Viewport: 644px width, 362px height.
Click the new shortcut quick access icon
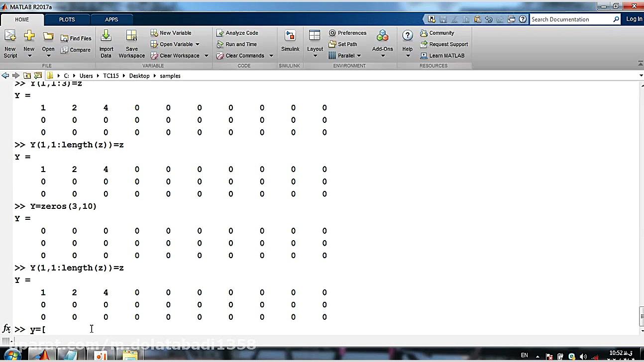click(431, 19)
